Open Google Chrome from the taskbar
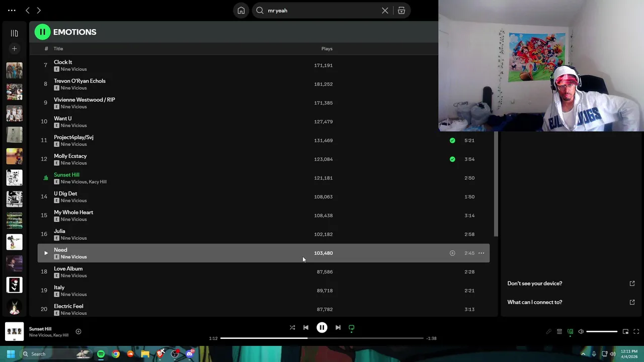Viewport: 644px width, 362px height. point(116,354)
